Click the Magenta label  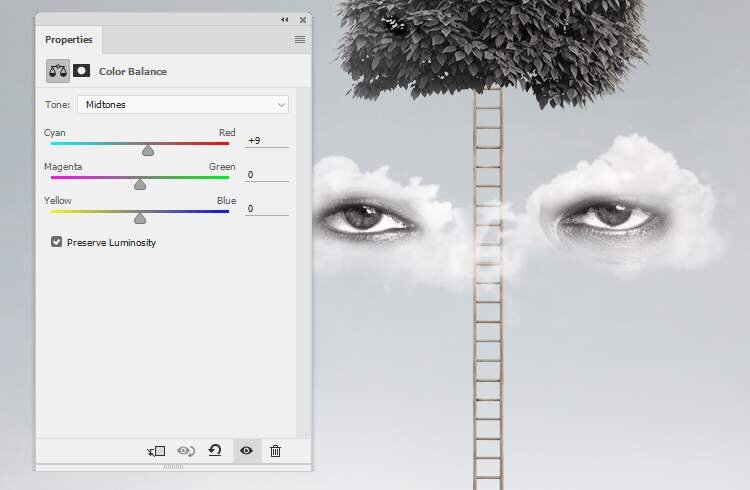coord(63,167)
